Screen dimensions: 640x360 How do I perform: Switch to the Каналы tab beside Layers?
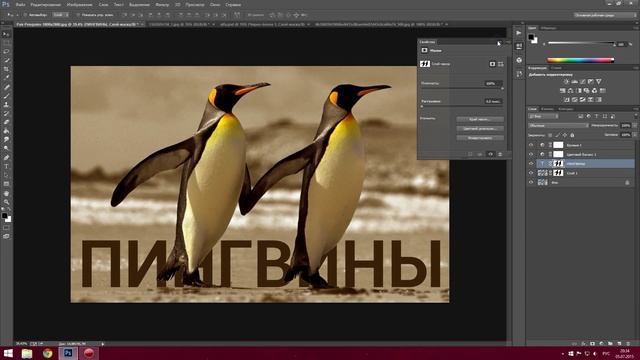click(x=547, y=109)
